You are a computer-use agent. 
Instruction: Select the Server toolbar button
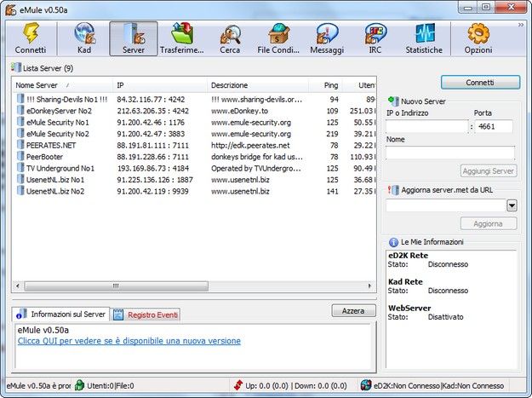134,38
